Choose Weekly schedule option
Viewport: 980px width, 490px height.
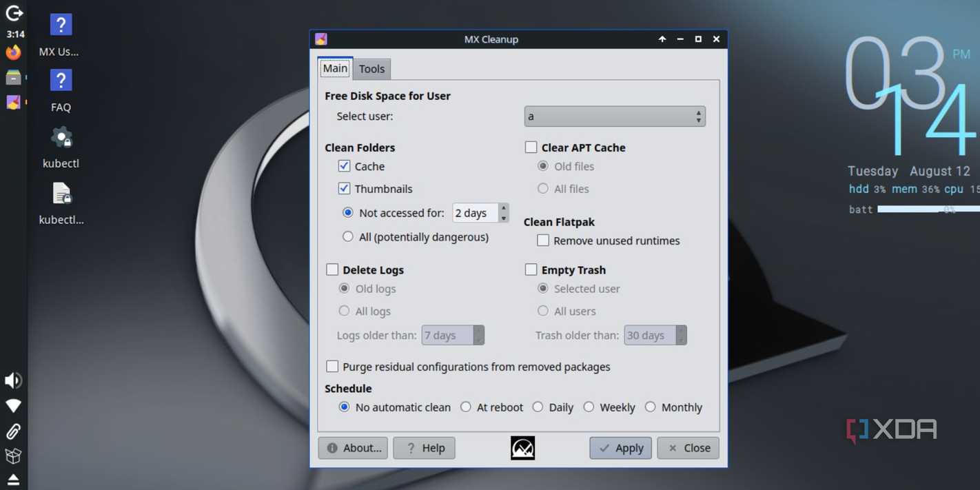(589, 407)
